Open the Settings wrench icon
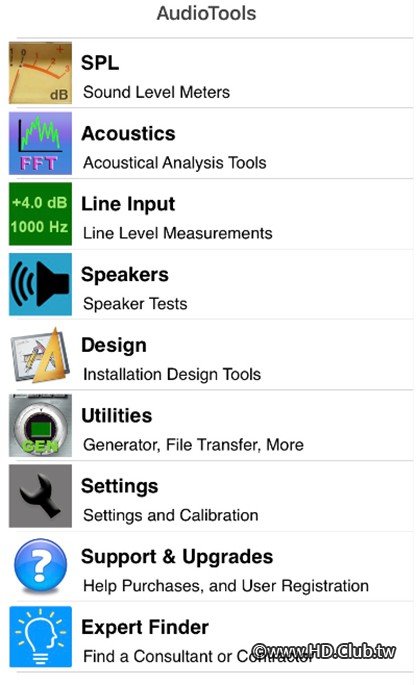 coord(40,496)
